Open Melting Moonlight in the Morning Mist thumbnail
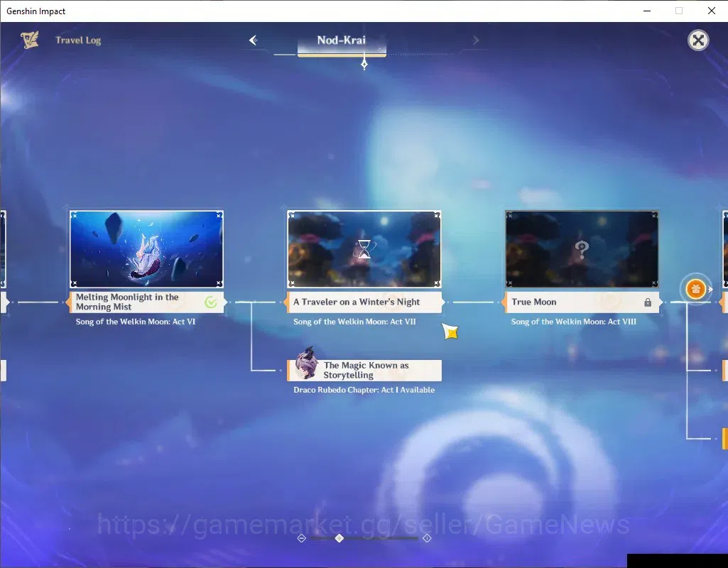This screenshot has height=568, width=728. [146, 249]
